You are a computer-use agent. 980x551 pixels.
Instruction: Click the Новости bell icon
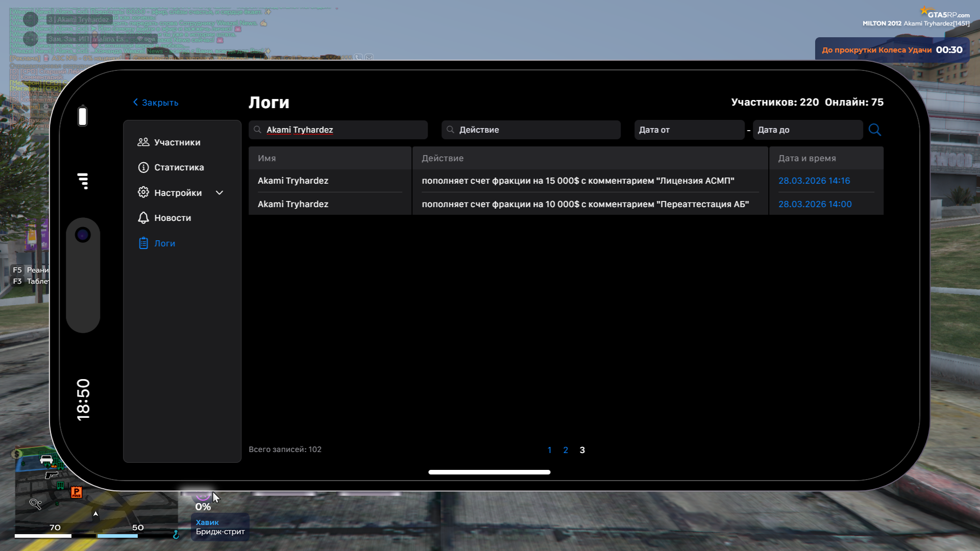tap(143, 218)
